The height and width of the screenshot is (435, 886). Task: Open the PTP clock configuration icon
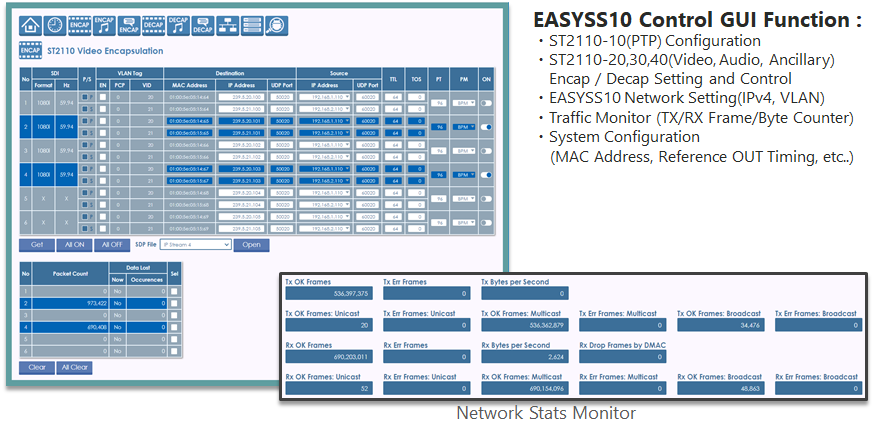(55, 26)
